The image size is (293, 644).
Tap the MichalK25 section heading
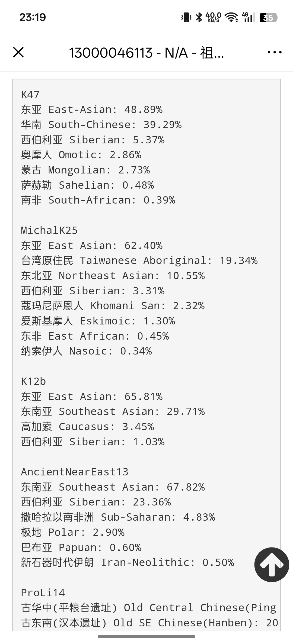click(x=49, y=230)
